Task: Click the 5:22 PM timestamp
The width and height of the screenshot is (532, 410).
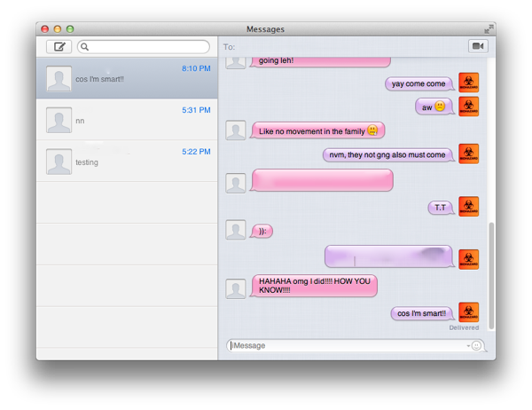Action: 196,152
